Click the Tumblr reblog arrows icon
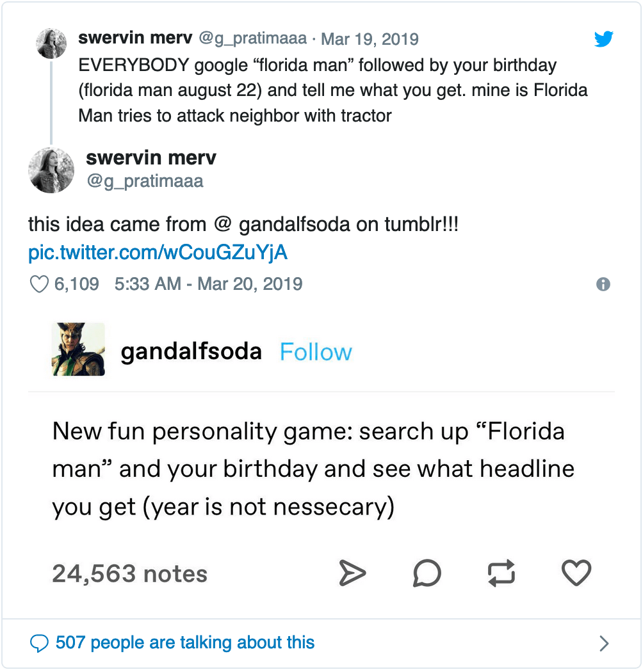Image resolution: width=643 pixels, height=672 pixels. pos(501,573)
